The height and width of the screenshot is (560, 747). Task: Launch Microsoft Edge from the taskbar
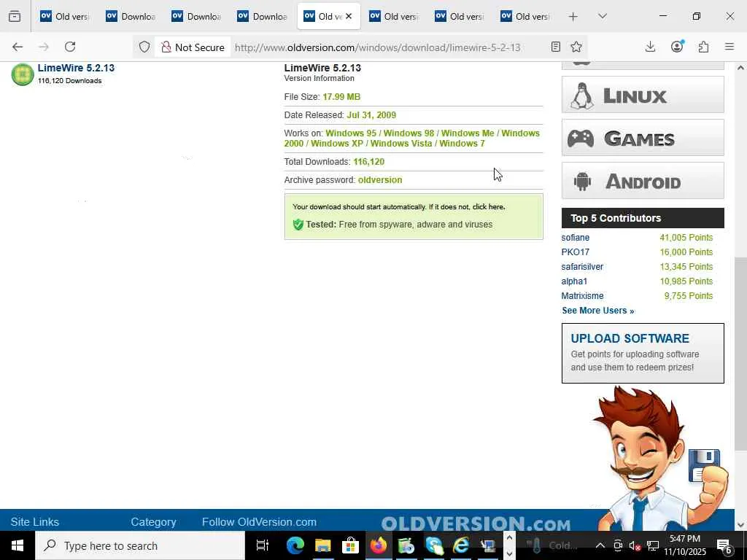(x=295, y=545)
